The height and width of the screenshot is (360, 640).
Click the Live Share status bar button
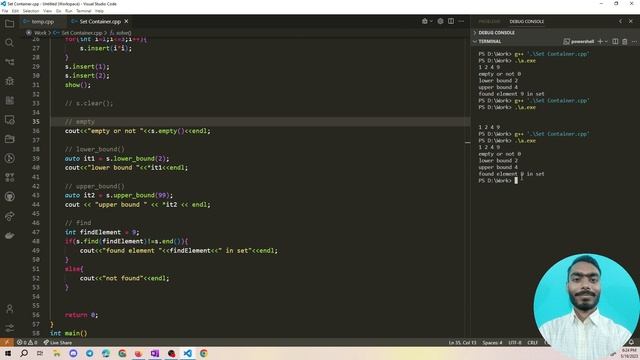58,342
